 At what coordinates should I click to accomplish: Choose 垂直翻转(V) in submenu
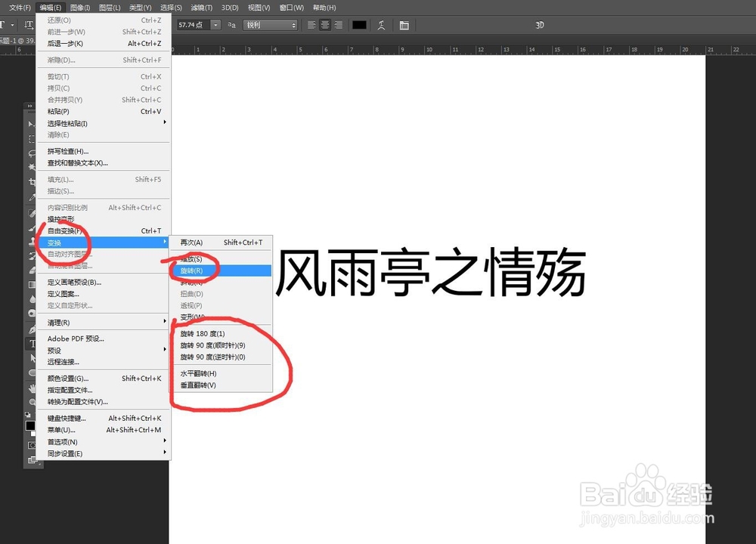click(x=221, y=385)
